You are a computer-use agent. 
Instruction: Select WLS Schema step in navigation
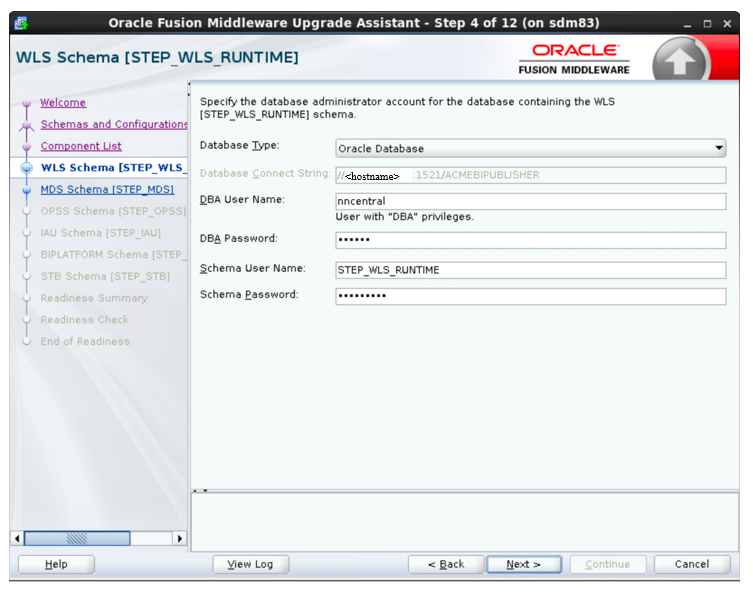click(114, 168)
